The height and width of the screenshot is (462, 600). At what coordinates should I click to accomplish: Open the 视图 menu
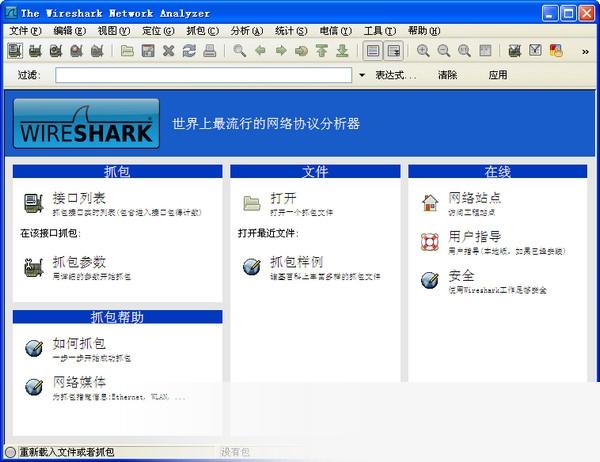pos(114,31)
